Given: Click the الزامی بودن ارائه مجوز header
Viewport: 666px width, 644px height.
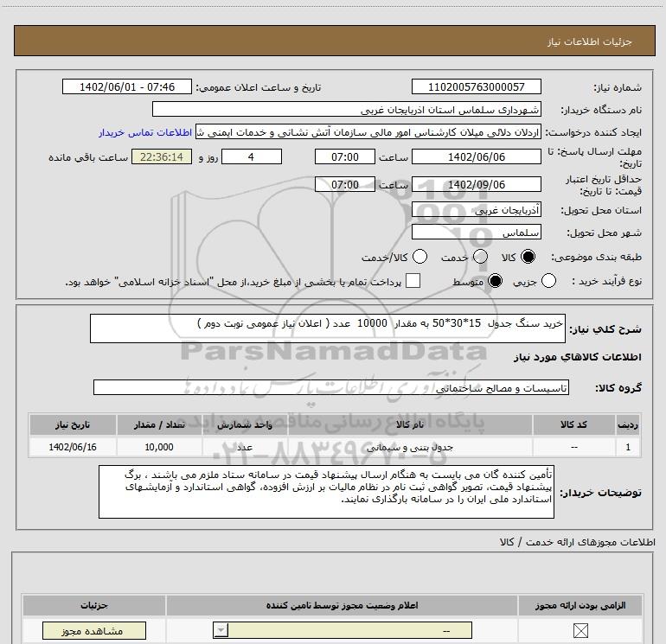Looking at the screenshot, I should point(580,605).
